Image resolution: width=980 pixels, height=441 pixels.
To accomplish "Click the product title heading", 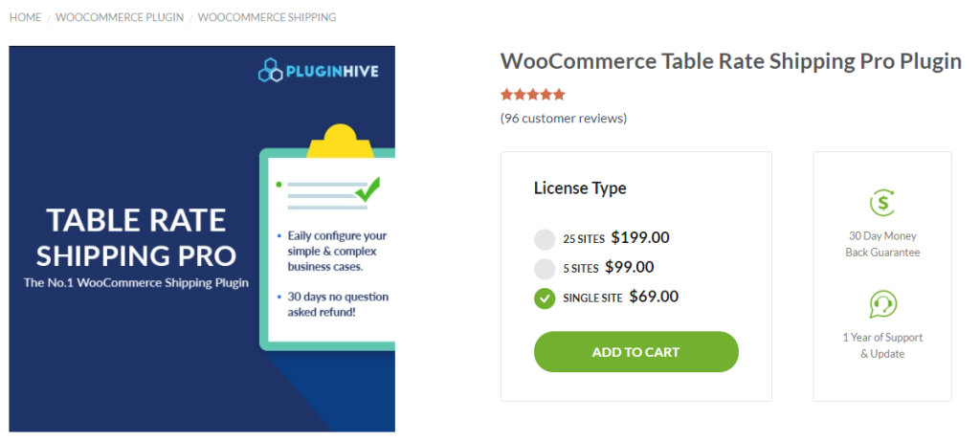I will (x=730, y=62).
